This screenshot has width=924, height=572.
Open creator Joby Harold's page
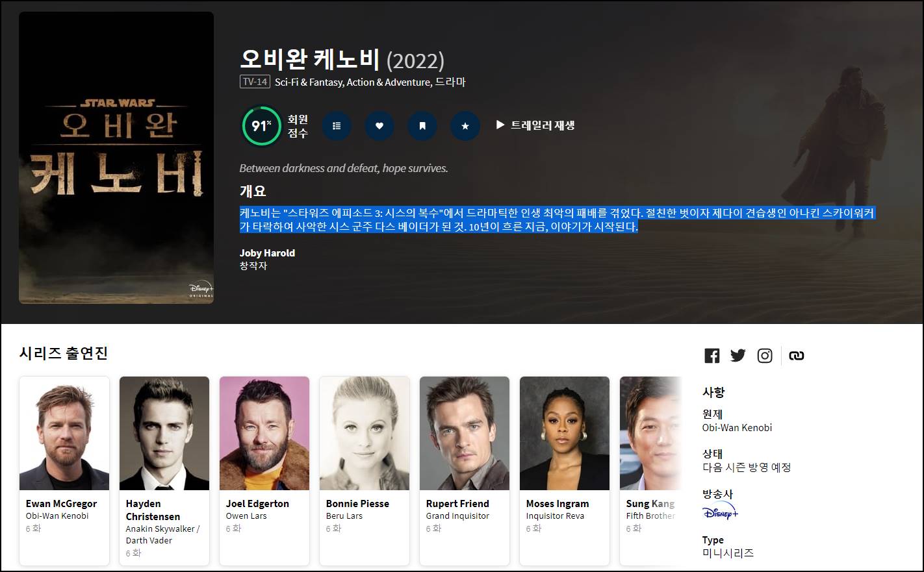[x=267, y=253]
